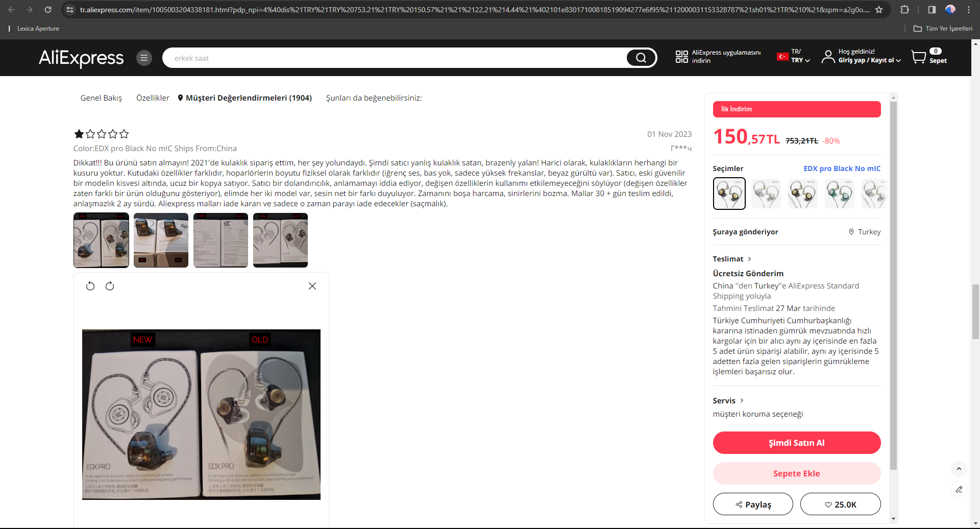The width and height of the screenshot is (980, 529).
Task: Open the shopping cart Sepet
Action: (929, 56)
